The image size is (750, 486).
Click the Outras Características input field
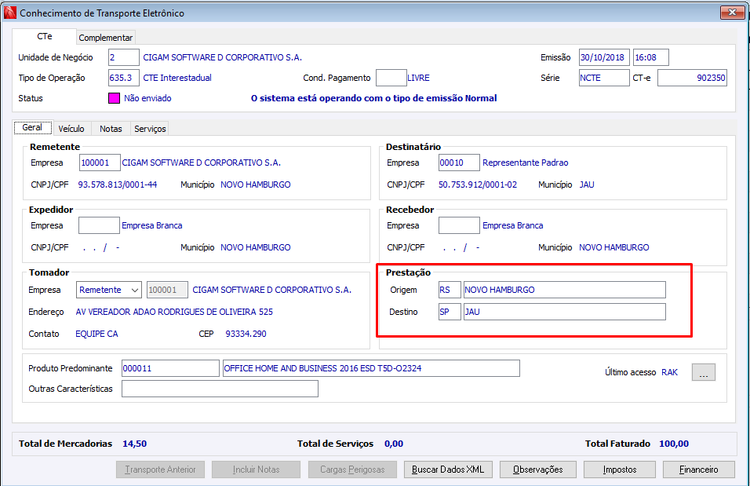(x=220, y=389)
